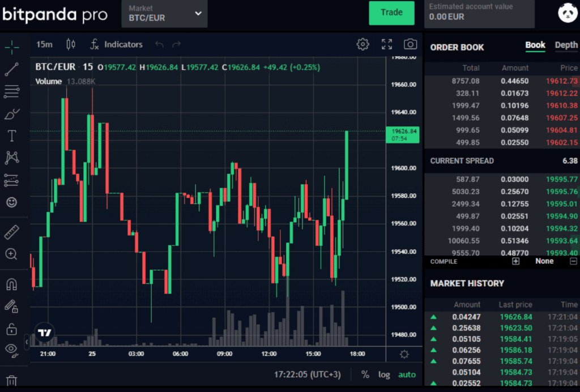Viewport: 580px width, 392px height.
Task: Activate the magnet snap mode
Action: pos(11,284)
